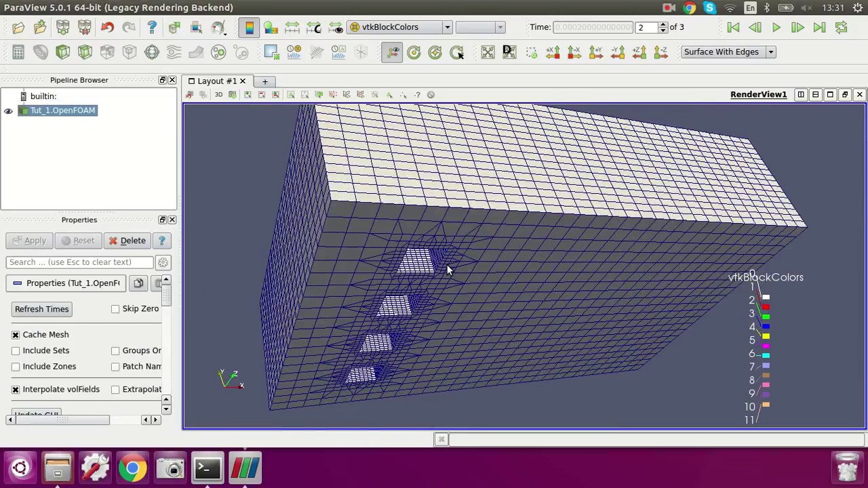Click the system clock 13:31

(x=833, y=7)
